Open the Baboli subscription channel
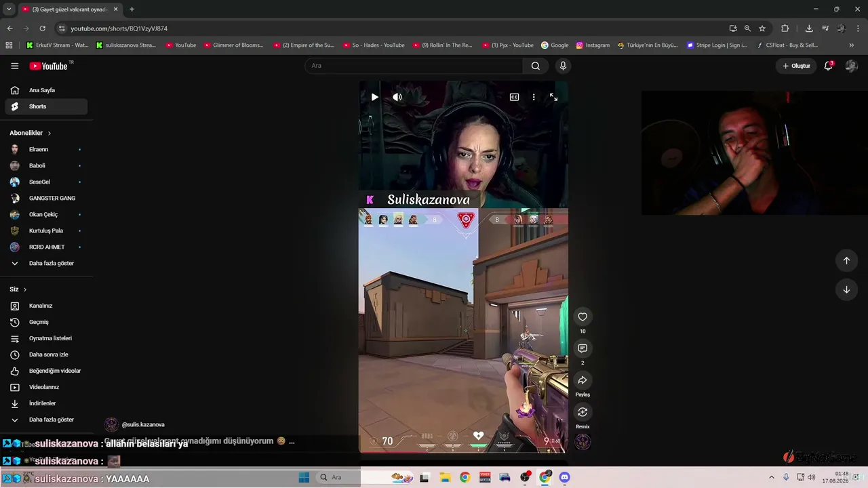 (46, 165)
